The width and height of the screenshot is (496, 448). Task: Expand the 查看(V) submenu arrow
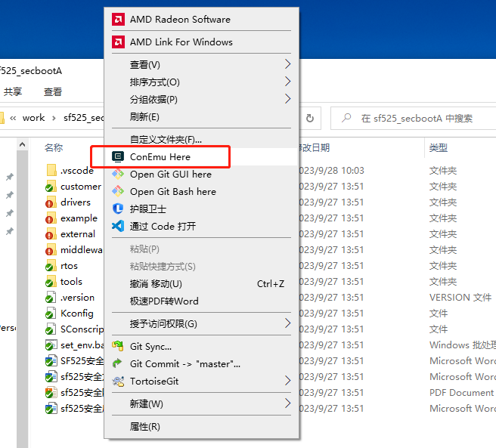[287, 64]
